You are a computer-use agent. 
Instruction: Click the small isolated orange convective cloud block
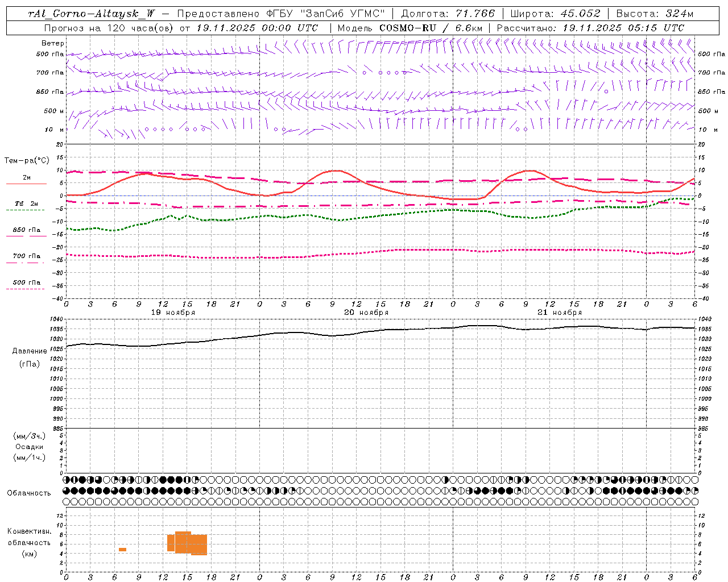[122, 550]
